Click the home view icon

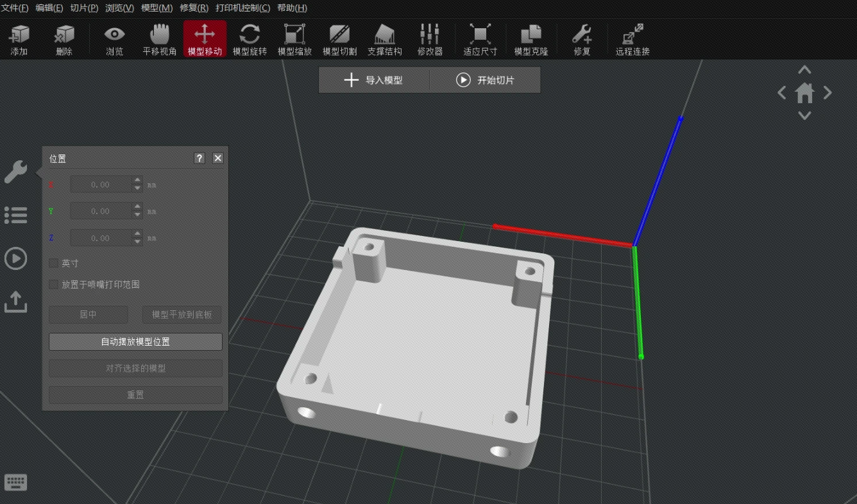coord(804,94)
